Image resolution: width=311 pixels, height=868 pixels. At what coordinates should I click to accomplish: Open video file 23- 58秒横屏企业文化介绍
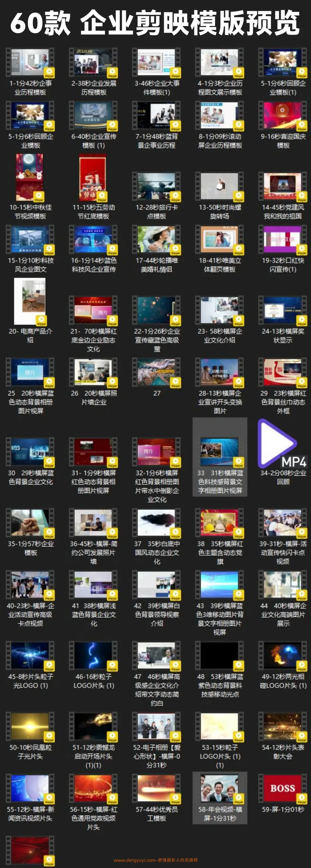point(220,311)
